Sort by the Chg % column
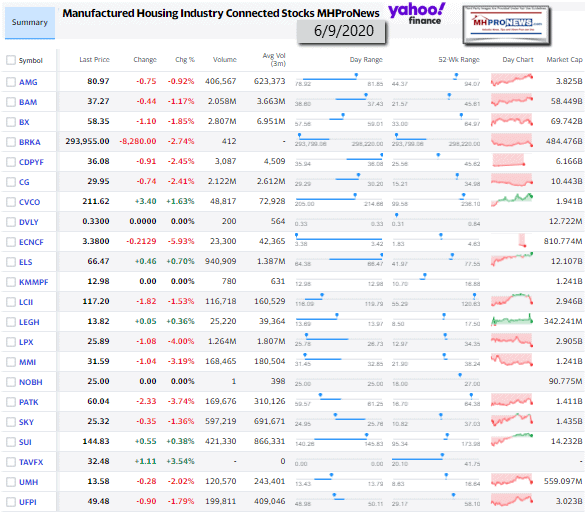 185,60
